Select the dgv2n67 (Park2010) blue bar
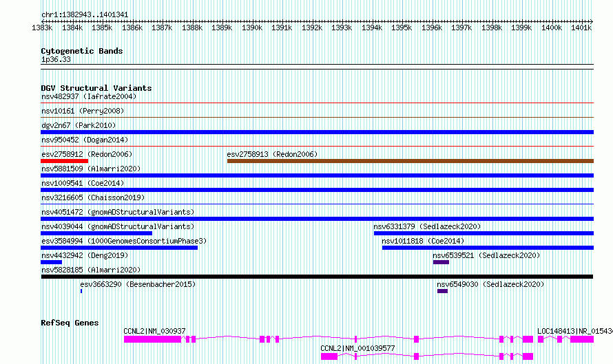Viewport: 613px width, 364px height. (317, 132)
